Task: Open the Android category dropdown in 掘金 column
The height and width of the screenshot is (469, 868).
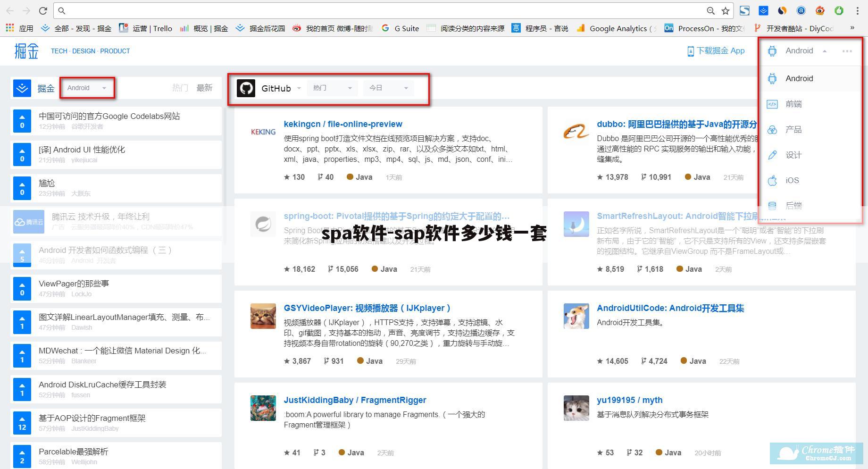Action: click(x=87, y=88)
